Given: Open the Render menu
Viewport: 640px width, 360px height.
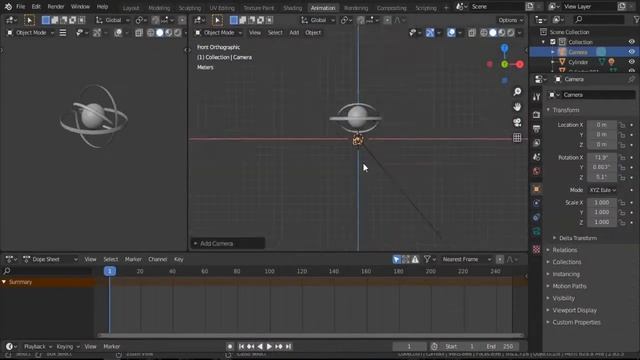Looking at the screenshot, I should point(56,7).
